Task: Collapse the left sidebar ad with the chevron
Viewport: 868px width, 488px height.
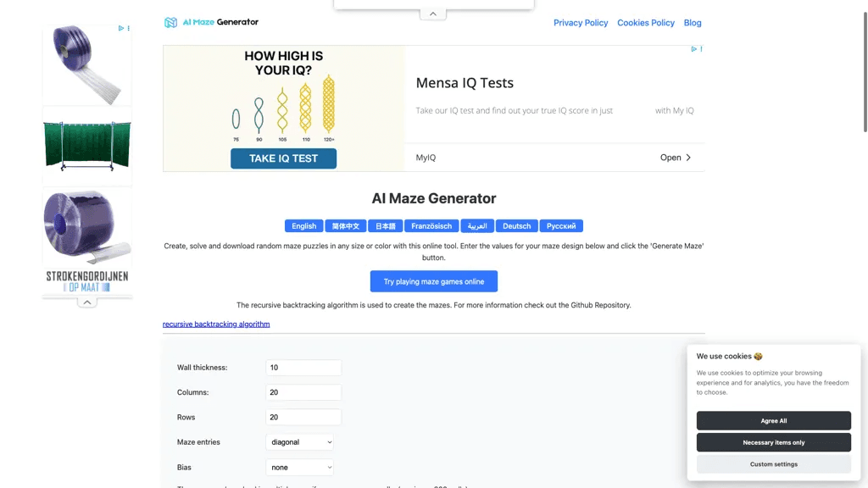Action: [87, 302]
